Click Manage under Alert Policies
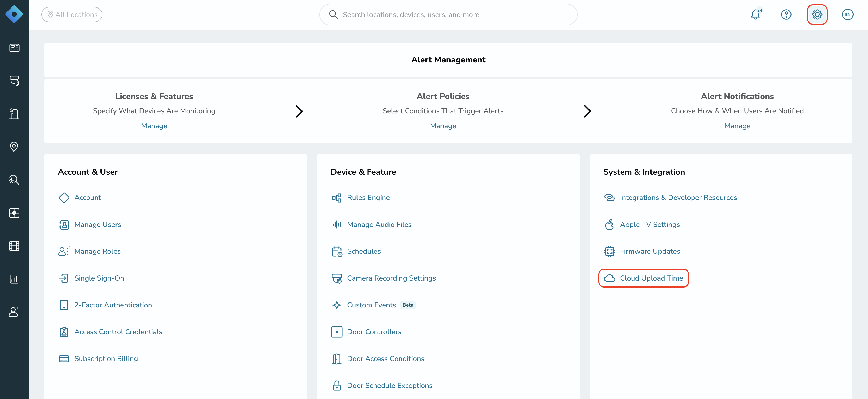The image size is (868, 399). pyautogui.click(x=443, y=126)
